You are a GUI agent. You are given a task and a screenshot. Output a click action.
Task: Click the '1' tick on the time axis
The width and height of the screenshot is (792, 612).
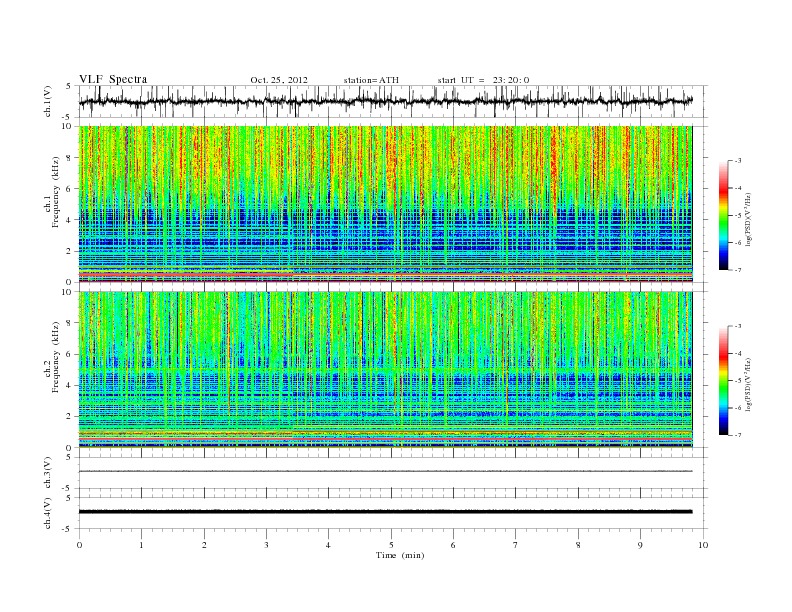coord(141,545)
